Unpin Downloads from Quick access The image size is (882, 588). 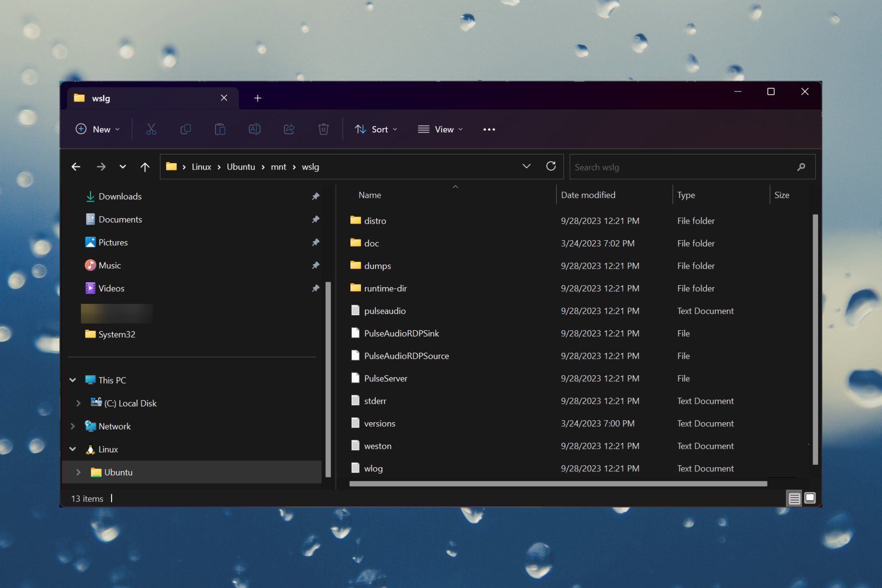pos(316,196)
